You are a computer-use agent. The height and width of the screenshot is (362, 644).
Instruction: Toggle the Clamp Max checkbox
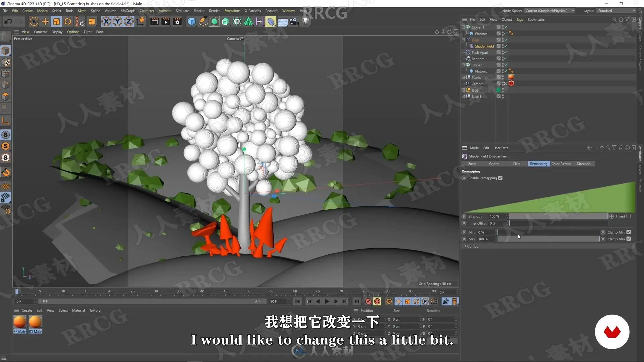(x=629, y=239)
